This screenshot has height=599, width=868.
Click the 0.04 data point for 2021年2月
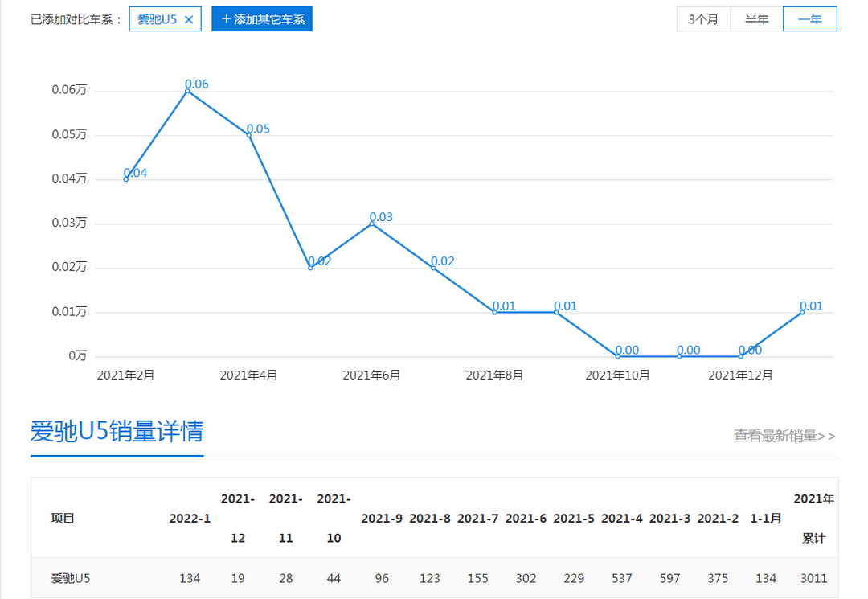(126, 179)
